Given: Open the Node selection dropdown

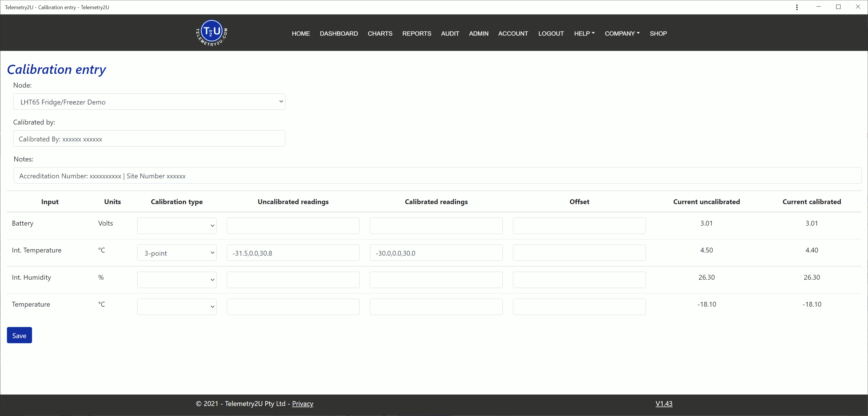Looking at the screenshot, I should (x=149, y=101).
